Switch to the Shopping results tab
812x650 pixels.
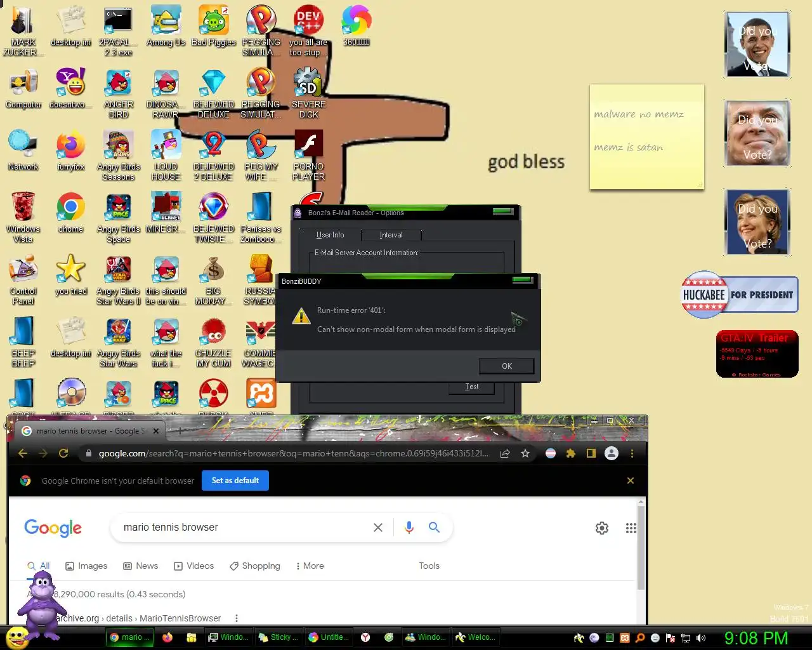point(254,566)
